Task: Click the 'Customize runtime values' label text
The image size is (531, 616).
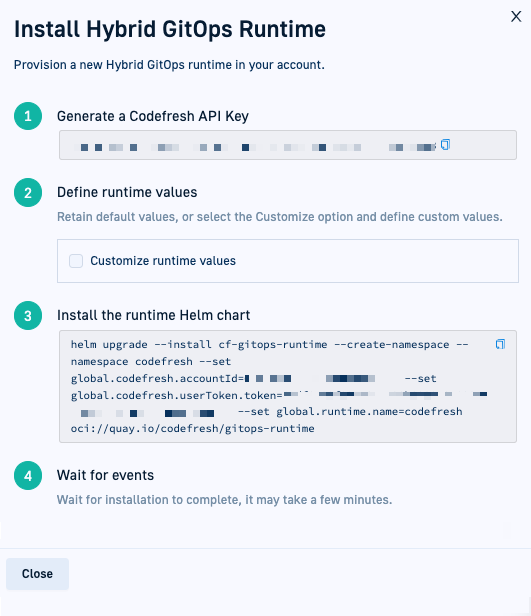Action: [163, 261]
